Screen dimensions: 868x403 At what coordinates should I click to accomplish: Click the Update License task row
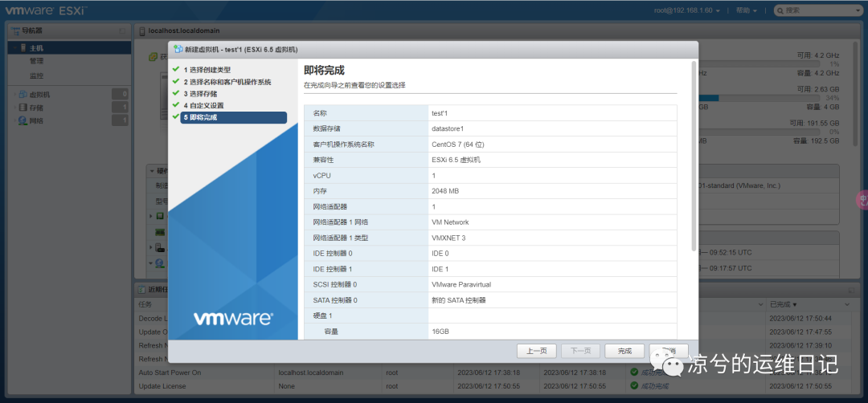(493, 386)
